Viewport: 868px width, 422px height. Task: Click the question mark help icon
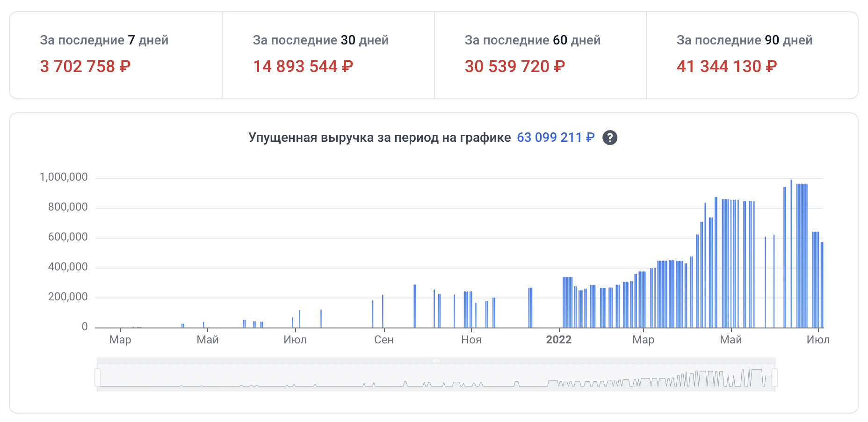coord(610,138)
